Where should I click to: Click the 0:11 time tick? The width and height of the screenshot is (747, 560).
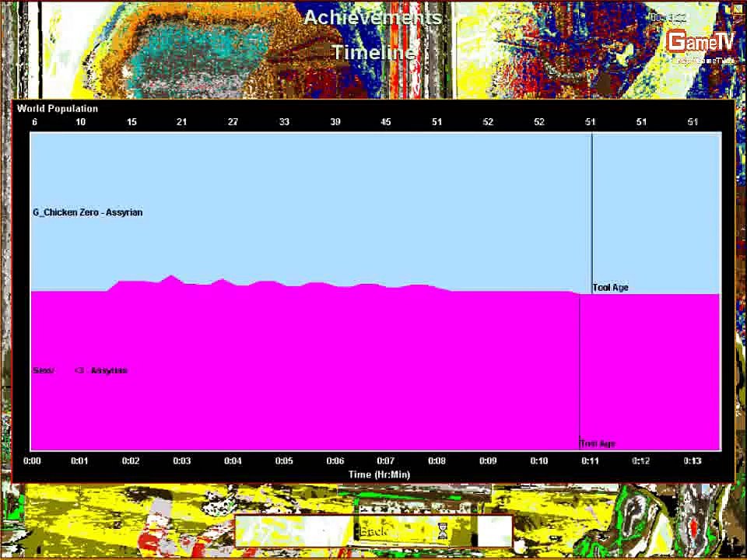pyautogui.click(x=591, y=461)
